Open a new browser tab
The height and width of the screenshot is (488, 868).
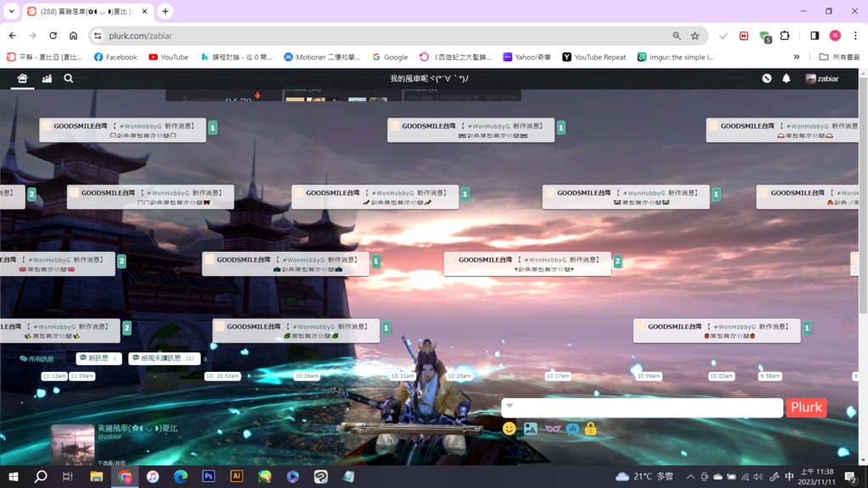(x=165, y=11)
